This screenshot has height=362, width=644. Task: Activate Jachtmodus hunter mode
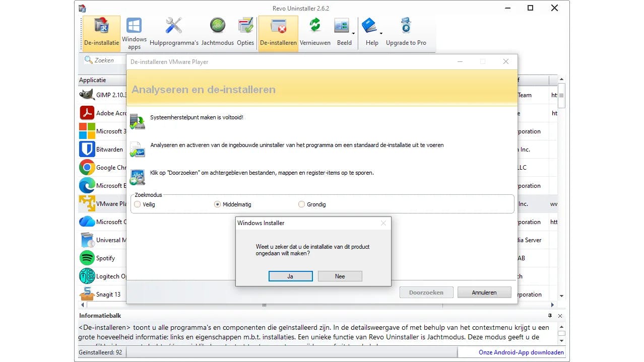pyautogui.click(x=218, y=33)
